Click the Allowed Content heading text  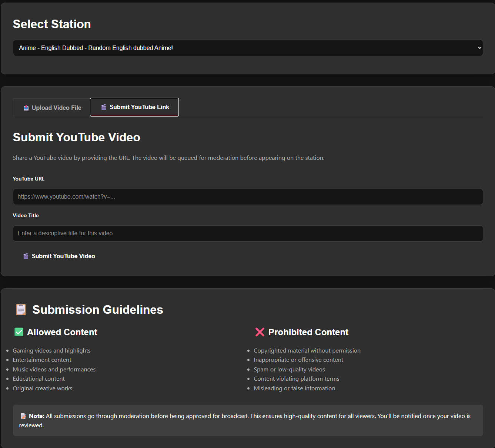tap(62, 332)
